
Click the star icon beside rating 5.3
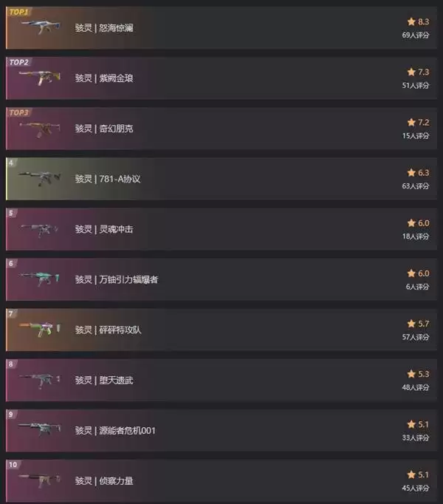pos(411,374)
